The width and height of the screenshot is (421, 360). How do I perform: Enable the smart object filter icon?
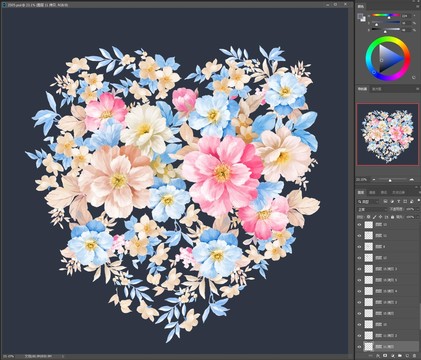click(411, 201)
